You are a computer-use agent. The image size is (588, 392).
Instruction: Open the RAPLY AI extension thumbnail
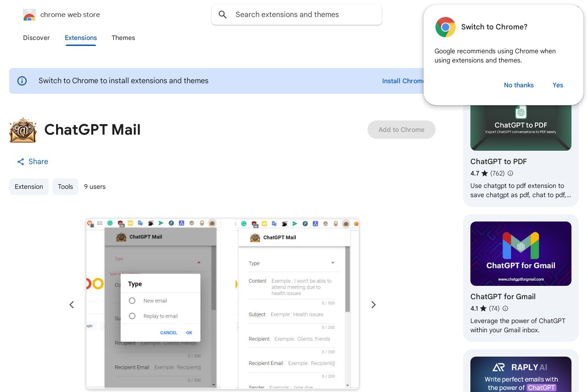point(521,374)
